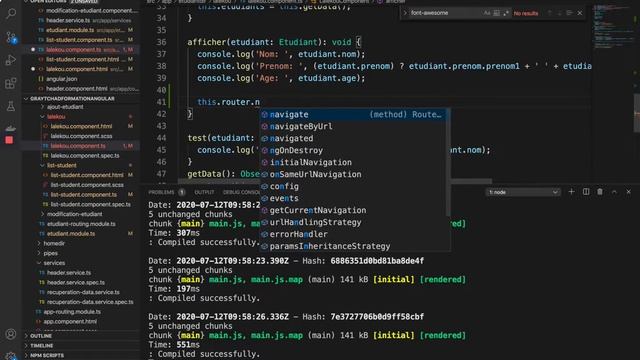Toggle Match Case in find widget
Image resolution: width=640 pixels, height=360 pixels.
pyautogui.click(x=487, y=13)
